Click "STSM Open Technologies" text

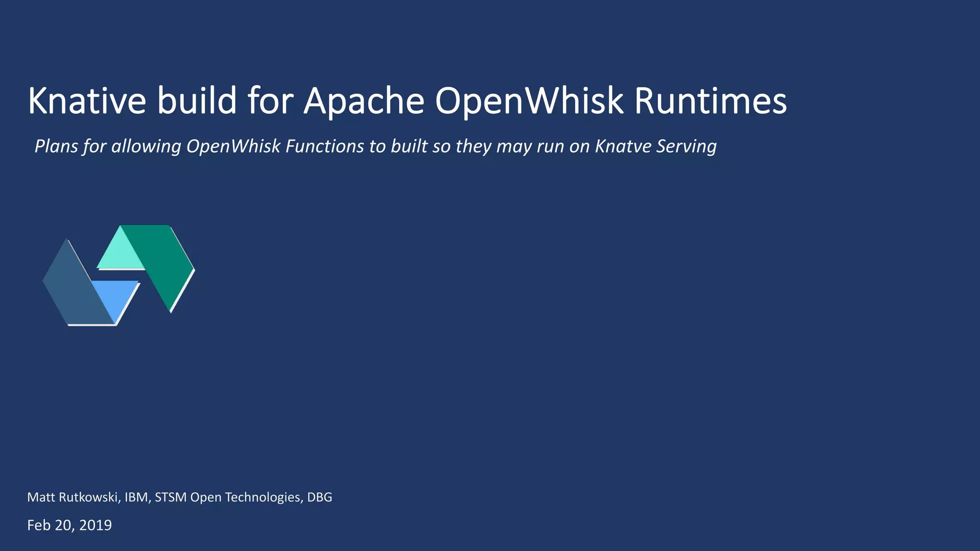(228, 497)
